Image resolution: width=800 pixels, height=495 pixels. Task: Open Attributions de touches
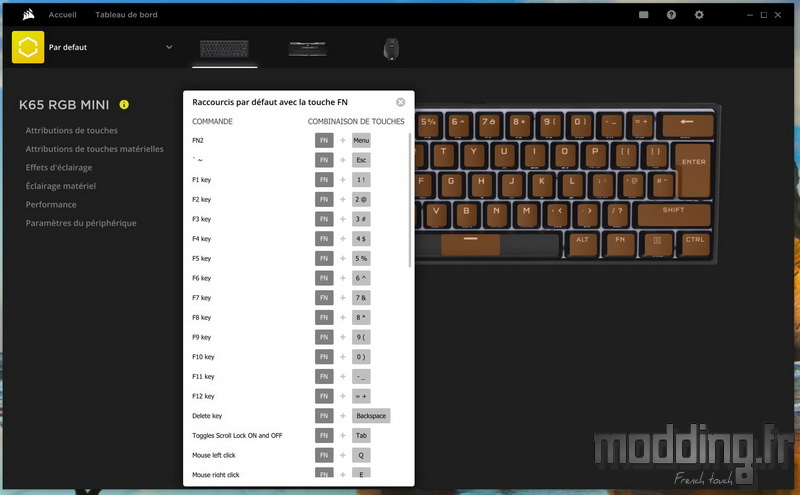71,131
